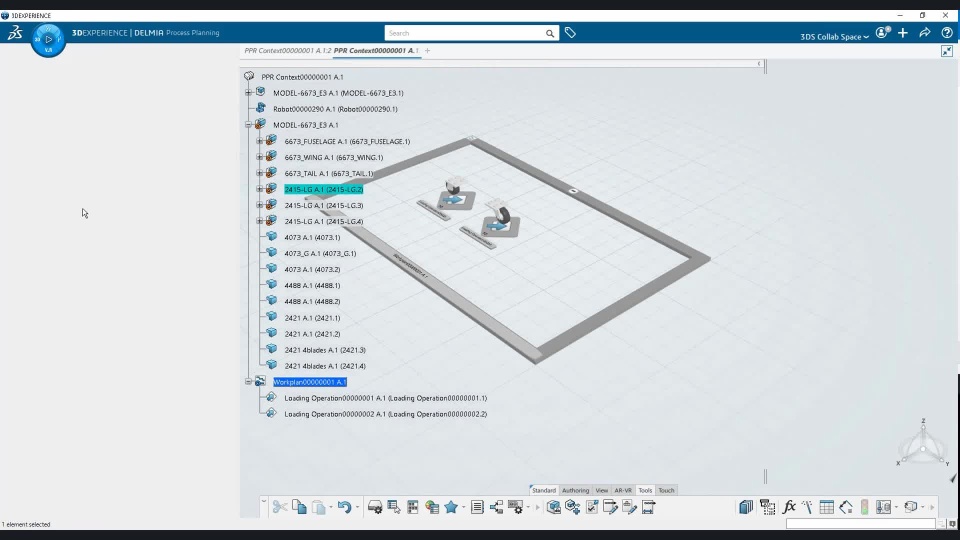Screen dimensions: 960x540
Task: Click the plus Add content icon
Action: [902, 33]
